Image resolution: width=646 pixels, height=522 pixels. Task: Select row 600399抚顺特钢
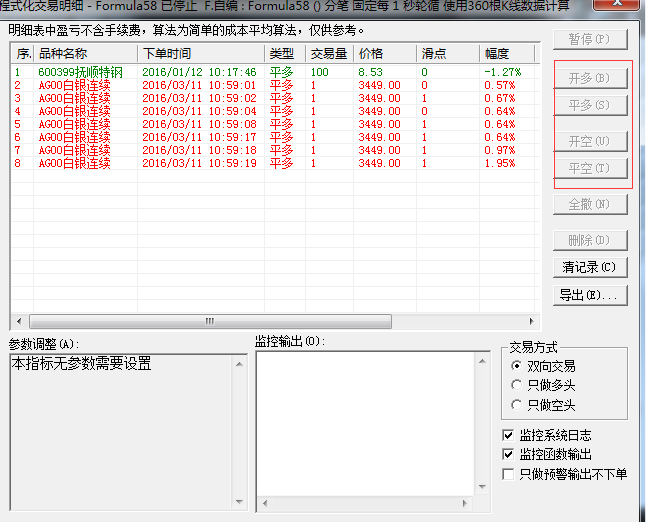coord(275,72)
